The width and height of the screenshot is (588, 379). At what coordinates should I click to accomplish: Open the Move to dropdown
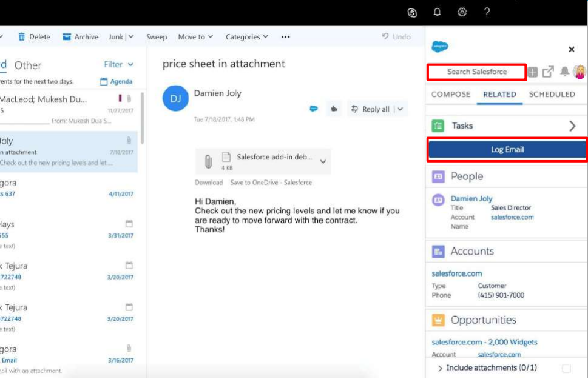[x=195, y=37]
